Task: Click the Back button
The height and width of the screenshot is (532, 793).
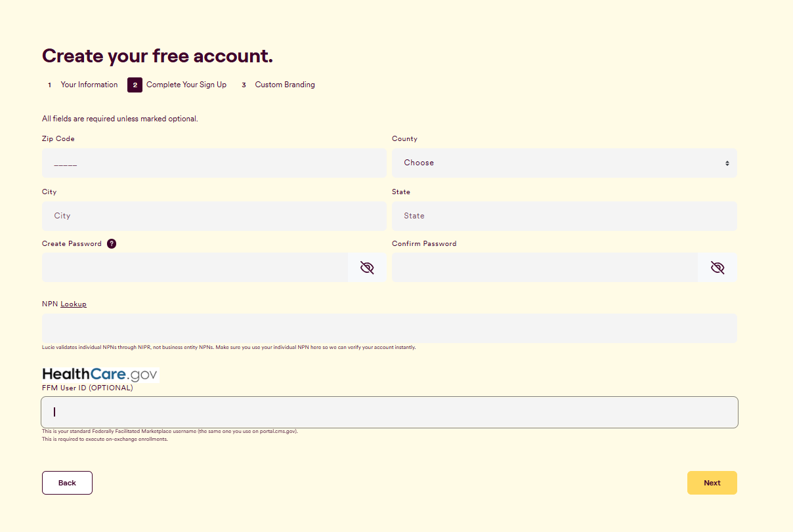Action: (x=67, y=483)
